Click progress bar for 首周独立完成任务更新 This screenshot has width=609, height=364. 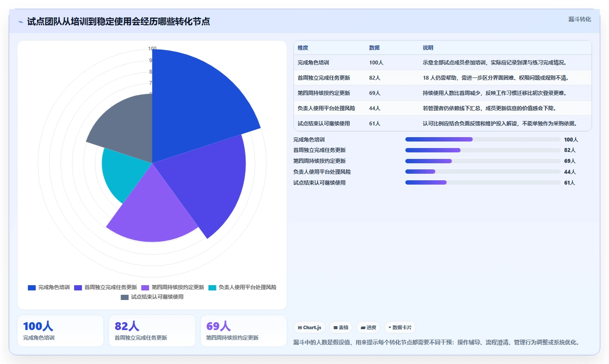483,150
